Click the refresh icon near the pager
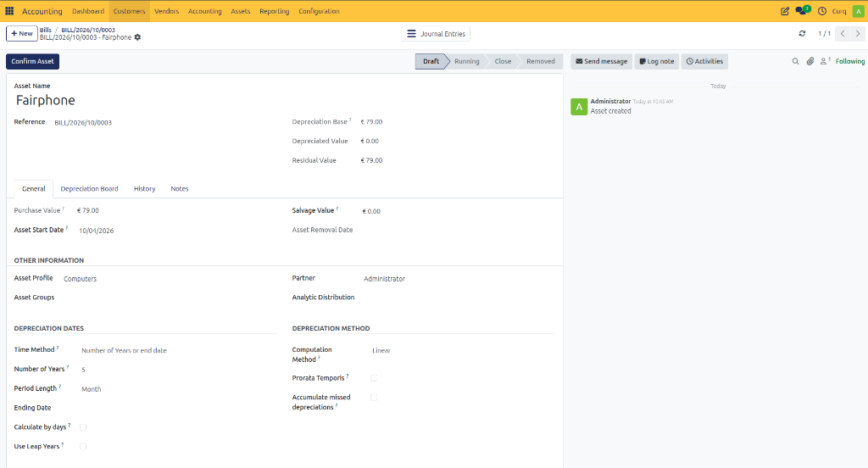 (x=802, y=34)
